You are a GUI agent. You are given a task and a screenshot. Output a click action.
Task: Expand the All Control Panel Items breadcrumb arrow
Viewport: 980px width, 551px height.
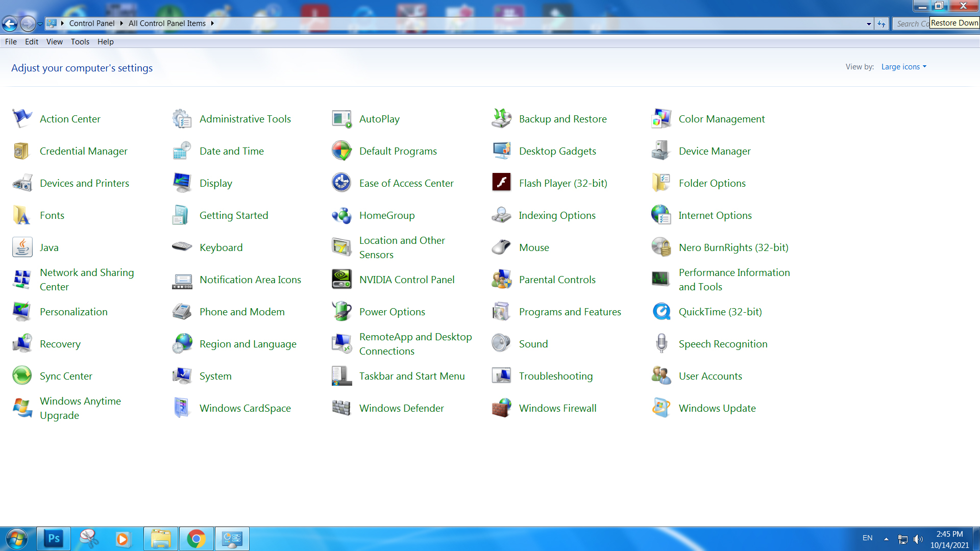pos(212,23)
